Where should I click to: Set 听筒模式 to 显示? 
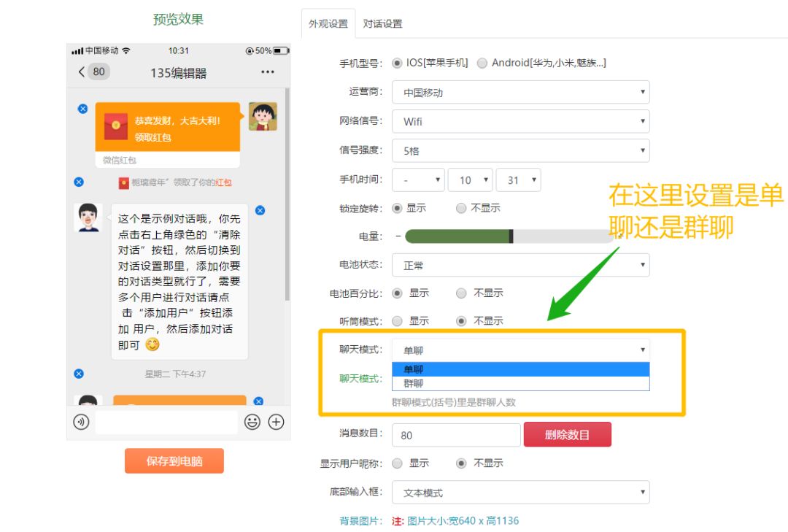click(x=397, y=321)
